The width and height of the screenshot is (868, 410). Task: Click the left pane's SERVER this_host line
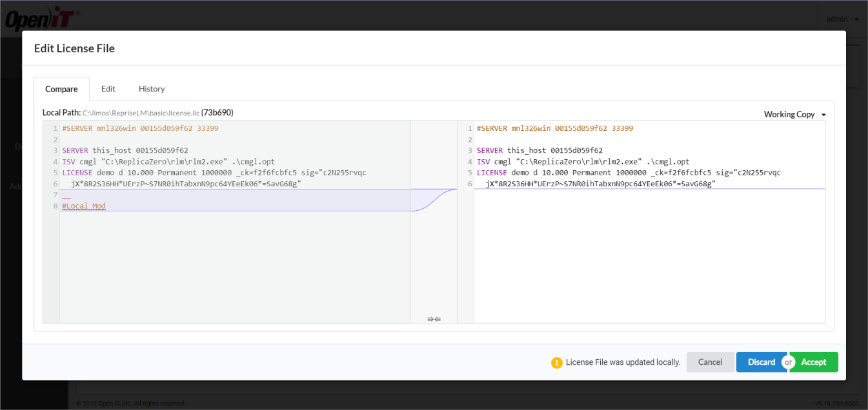(x=125, y=150)
